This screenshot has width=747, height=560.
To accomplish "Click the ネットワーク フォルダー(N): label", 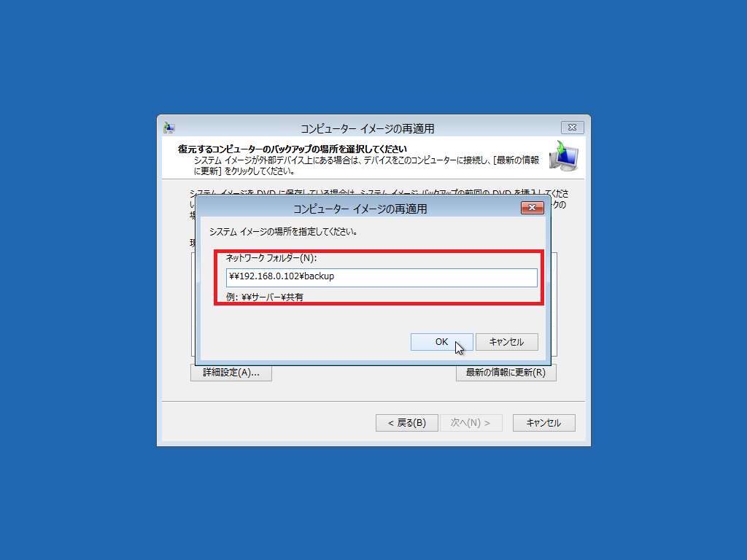I will (271, 258).
